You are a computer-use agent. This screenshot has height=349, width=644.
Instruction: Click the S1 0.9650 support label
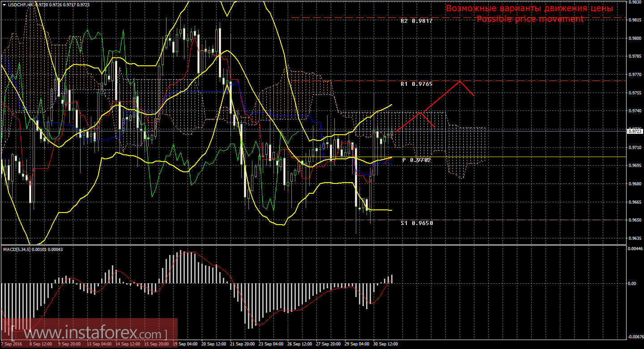click(416, 223)
